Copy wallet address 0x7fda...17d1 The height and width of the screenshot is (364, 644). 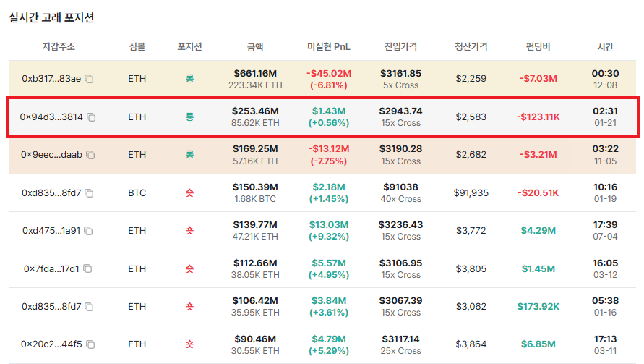[x=87, y=269]
